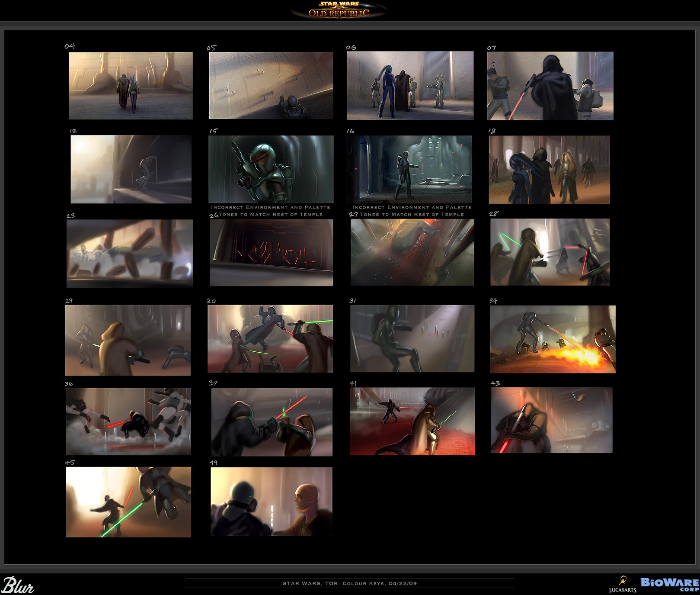Click the handwritten number 04 label
The height and width of the screenshot is (595, 700).
70,46
